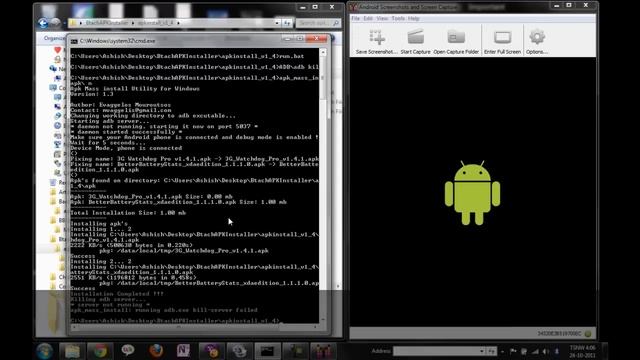The image size is (640, 360).
Task: Click the Explorer refresh button
Action: tap(287, 23)
